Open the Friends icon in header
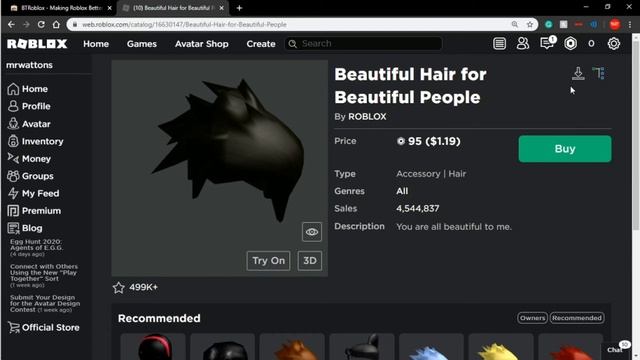The height and width of the screenshot is (360, 640). coord(522,44)
